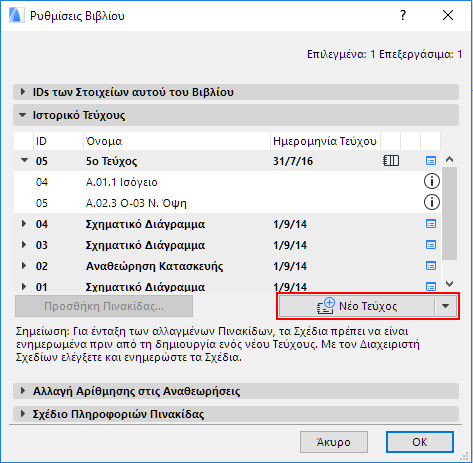Click the Ημερομηνία Τεύχους column header
Viewport: 473px width, 463px height.
pos(325,141)
